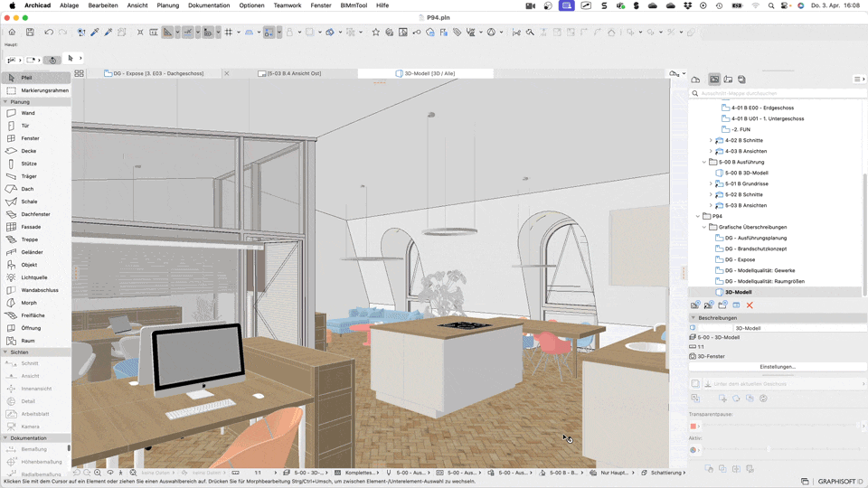Click the Aktiv color wheel swatch
Viewport: 868px width, 488px height.
[693, 450]
